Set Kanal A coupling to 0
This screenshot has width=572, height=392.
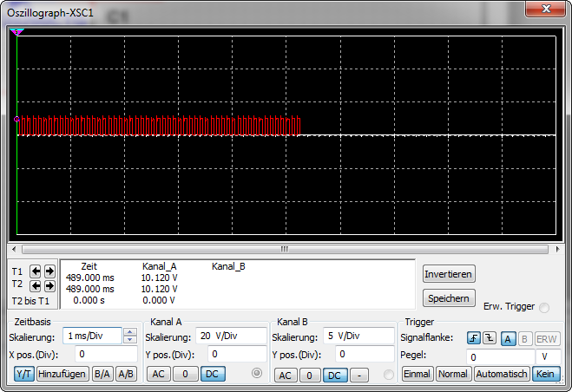click(x=186, y=374)
